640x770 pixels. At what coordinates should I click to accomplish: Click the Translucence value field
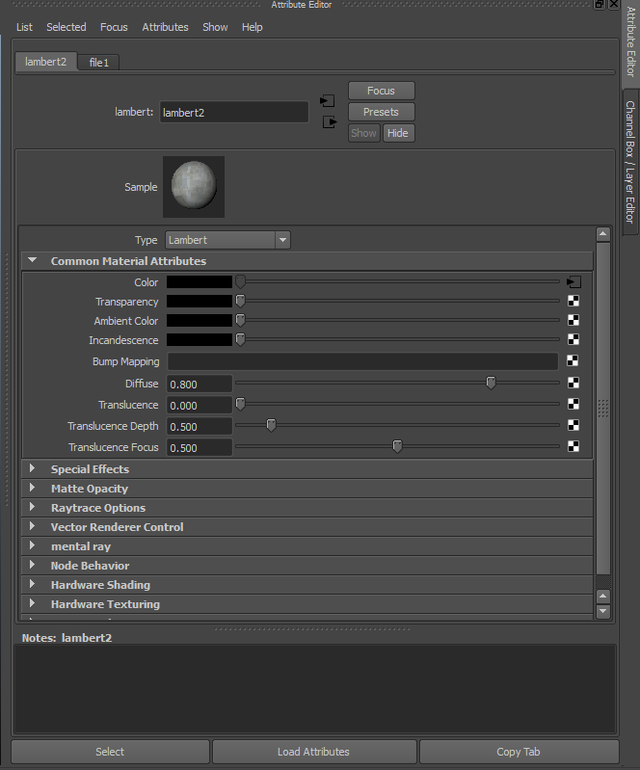point(199,405)
